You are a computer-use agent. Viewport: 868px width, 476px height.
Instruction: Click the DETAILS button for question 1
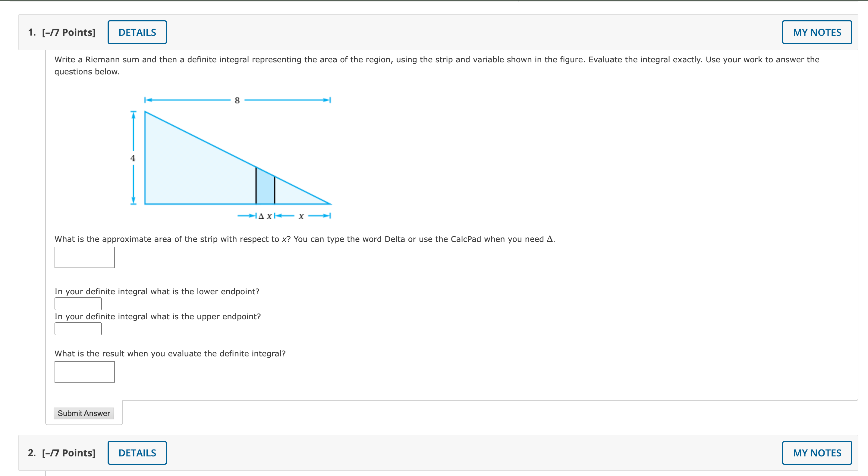click(137, 32)
